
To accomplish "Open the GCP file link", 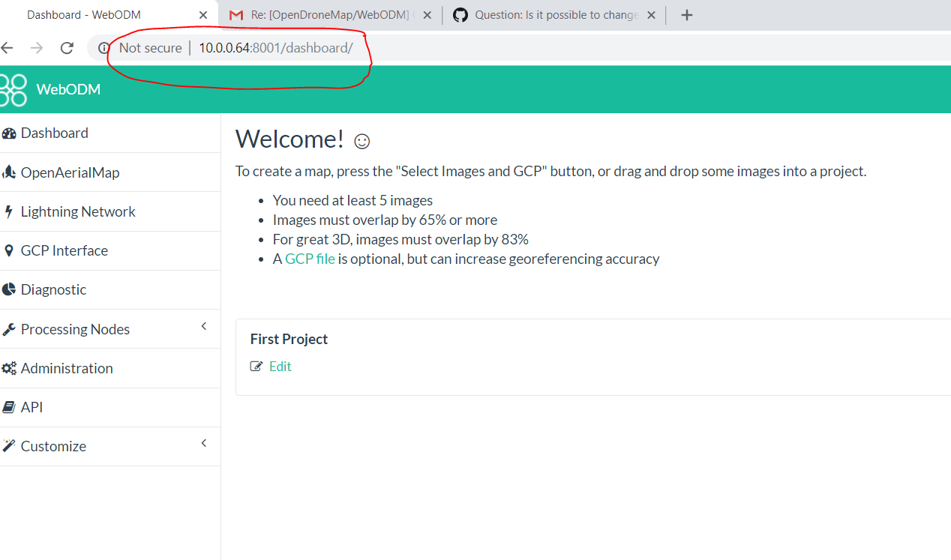I will click(x=310, y=258).
